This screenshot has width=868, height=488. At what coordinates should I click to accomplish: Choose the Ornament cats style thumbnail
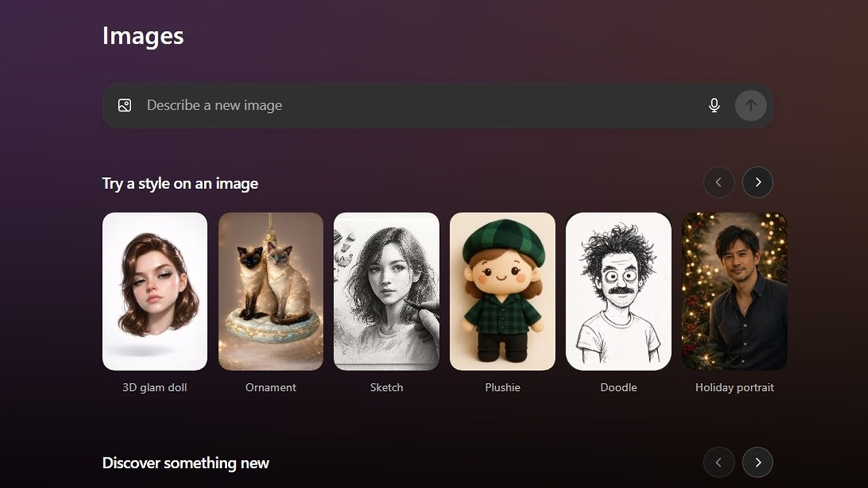pos(271,291)
